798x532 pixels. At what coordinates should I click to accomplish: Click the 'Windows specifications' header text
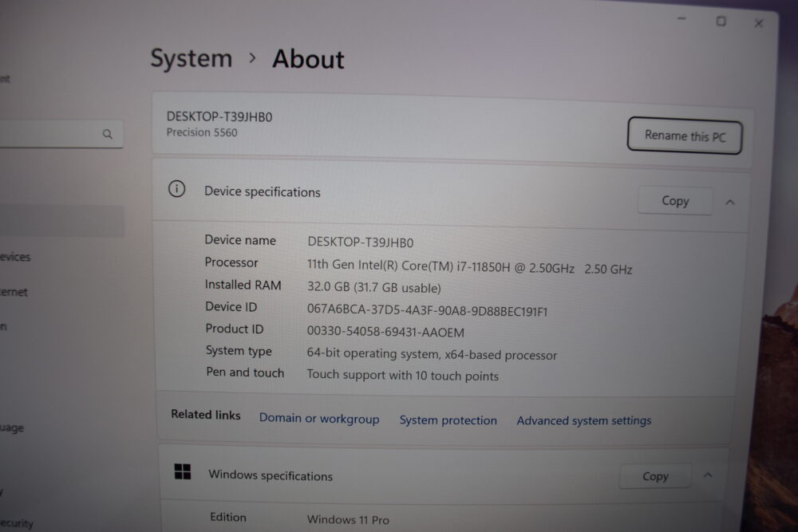coord(271,475)
